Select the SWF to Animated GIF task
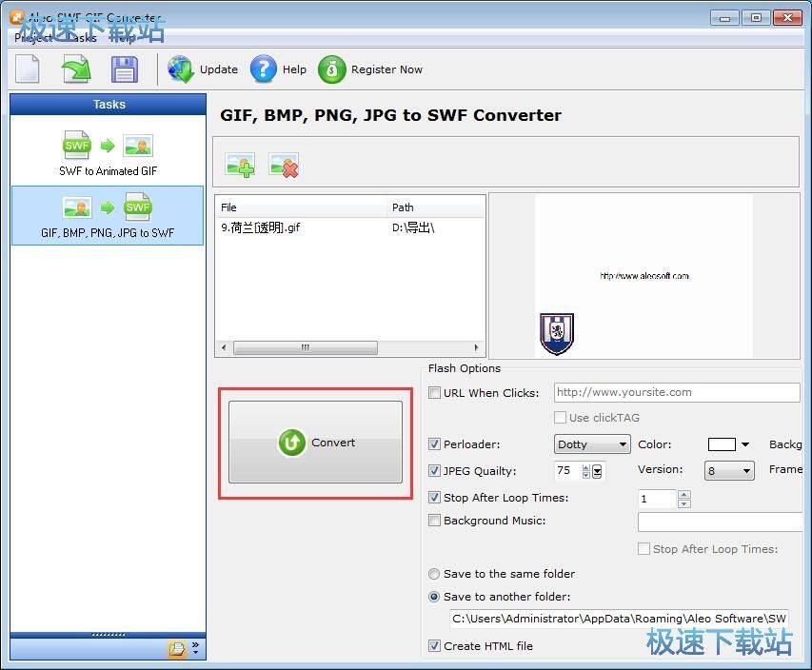Viewport: 812px width, 670px height. point(108,154)
